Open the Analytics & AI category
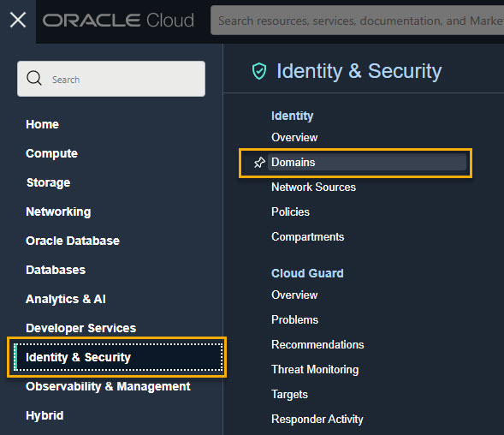This screenshot has height=435, width=504. [66, 299]
